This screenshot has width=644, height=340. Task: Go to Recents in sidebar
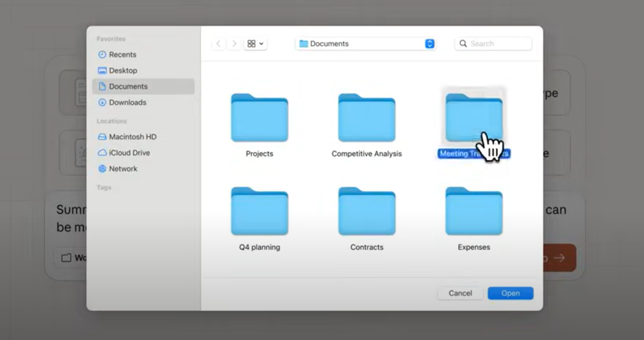(122, 55)
